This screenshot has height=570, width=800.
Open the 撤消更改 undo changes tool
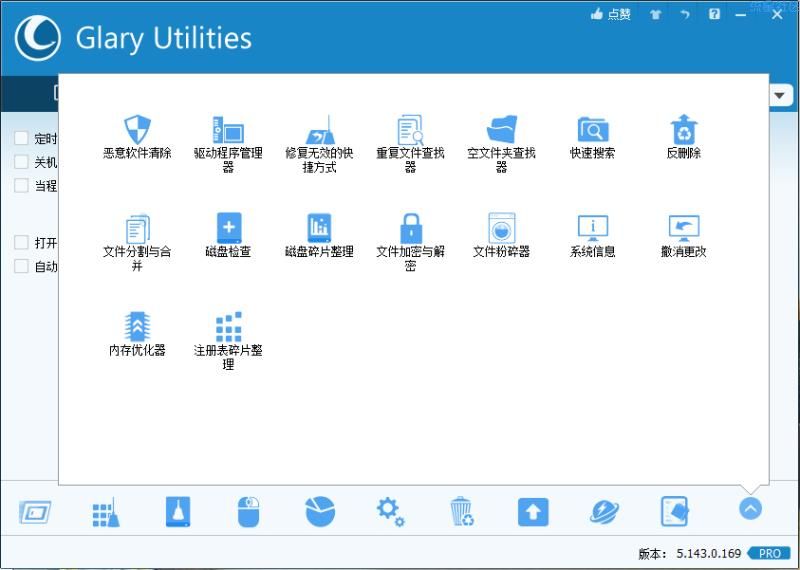coord(683,235)
